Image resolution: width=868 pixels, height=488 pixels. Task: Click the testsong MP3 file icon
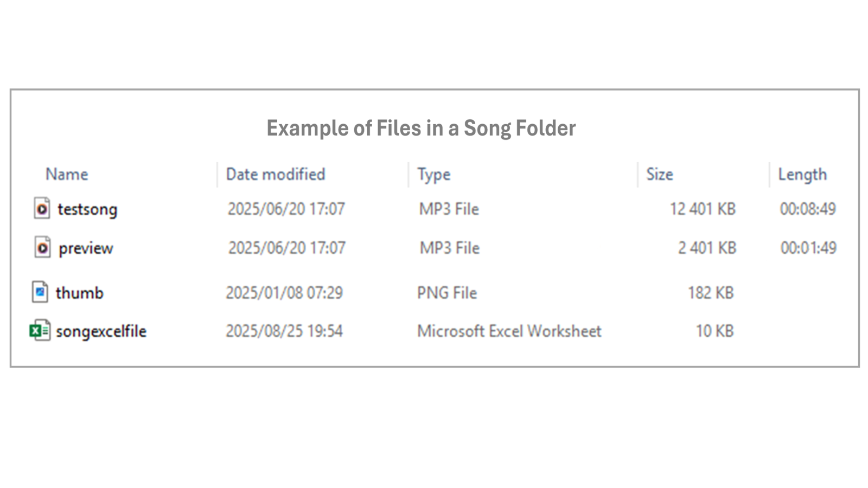(42, 208)
